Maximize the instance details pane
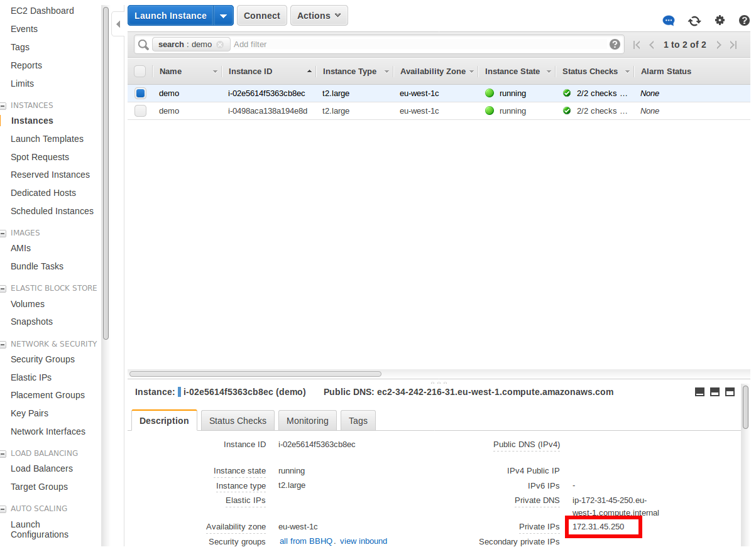The width and height of the screenshot is (756, 552). coord(730,392)
